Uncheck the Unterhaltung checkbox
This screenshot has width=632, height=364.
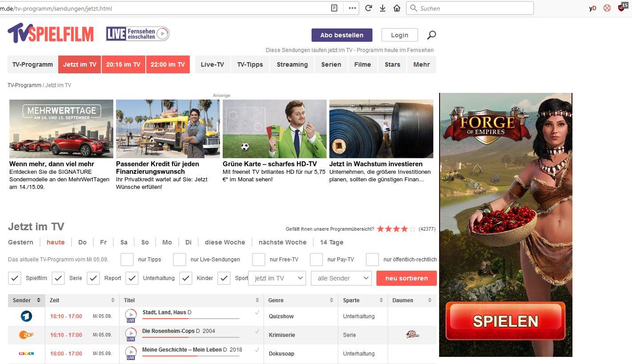pos(132,278)
